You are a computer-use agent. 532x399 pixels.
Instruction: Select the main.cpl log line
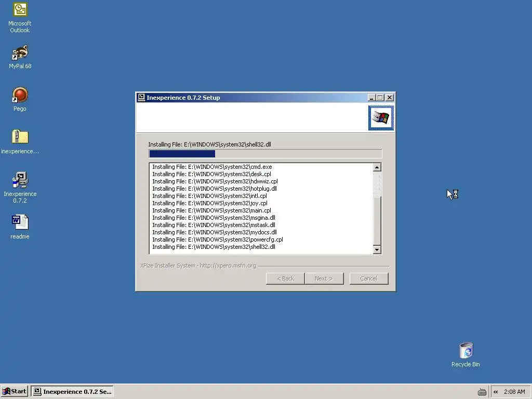212,211
